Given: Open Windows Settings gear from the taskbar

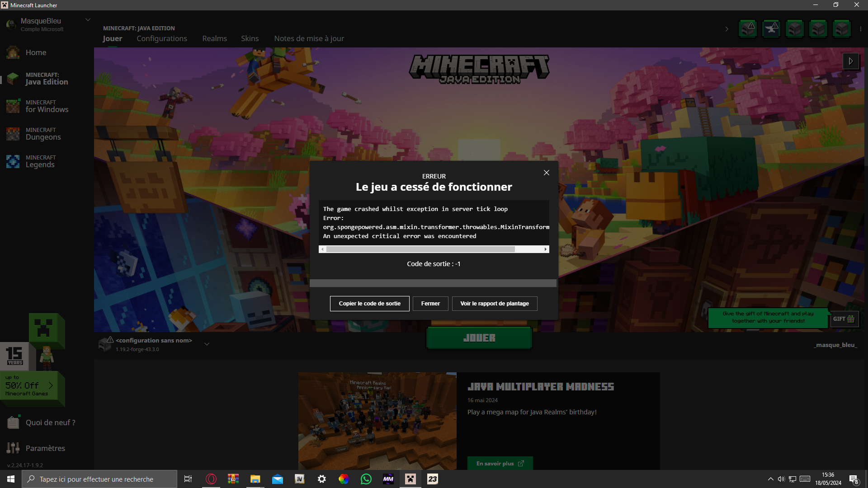Looking at the screenshot, I should (322, 479).
